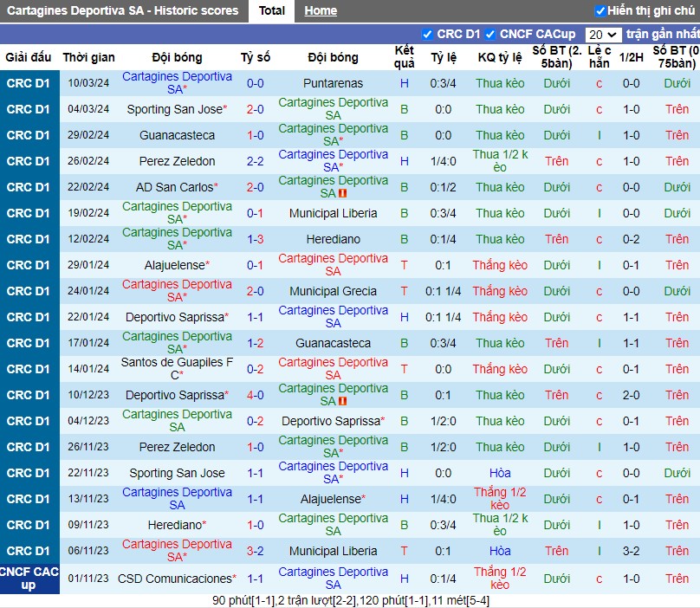Select the CNCF CACup league cell
The image size is (700, 608).
(x=29, y=579)
